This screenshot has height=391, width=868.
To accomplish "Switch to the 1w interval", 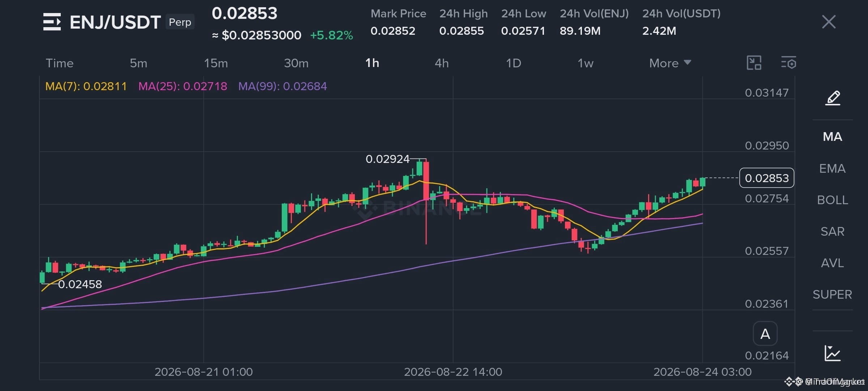I will (x=586, y=63).
